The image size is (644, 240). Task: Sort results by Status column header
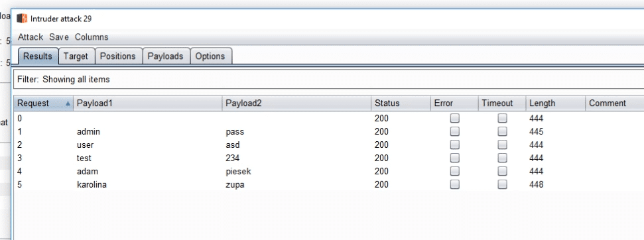coord(401,103)
